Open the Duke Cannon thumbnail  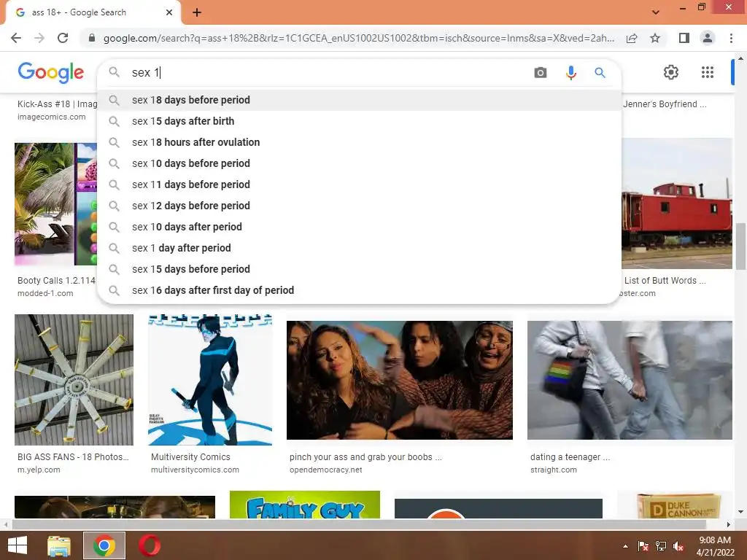pyautogui.click(x=675, y=506)
